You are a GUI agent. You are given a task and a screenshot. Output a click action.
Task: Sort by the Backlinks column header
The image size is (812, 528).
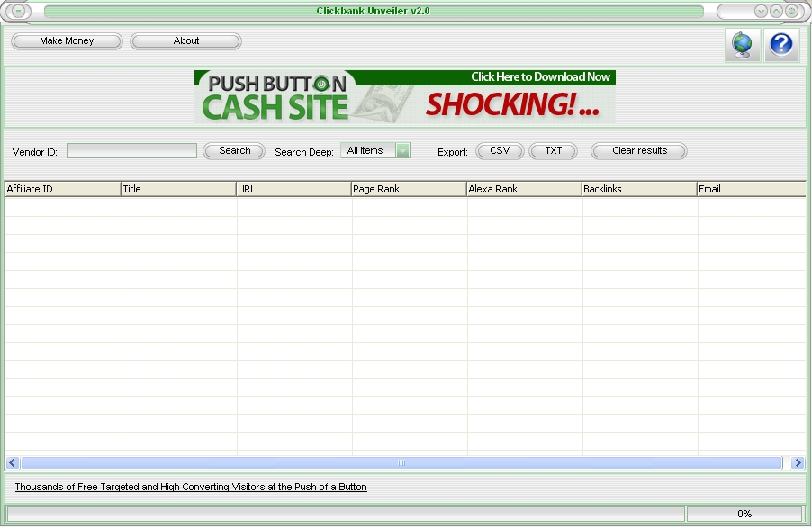point(639,189)
